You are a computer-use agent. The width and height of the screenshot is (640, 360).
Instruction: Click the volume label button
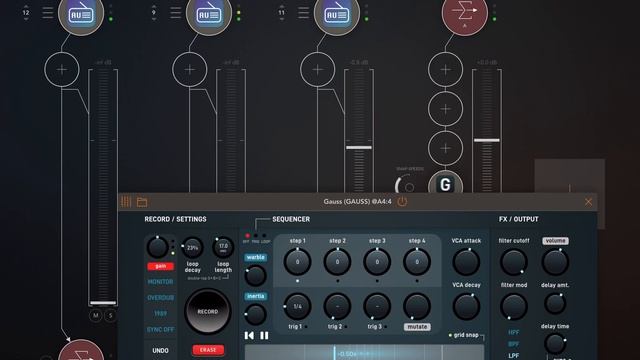[555, 241]
